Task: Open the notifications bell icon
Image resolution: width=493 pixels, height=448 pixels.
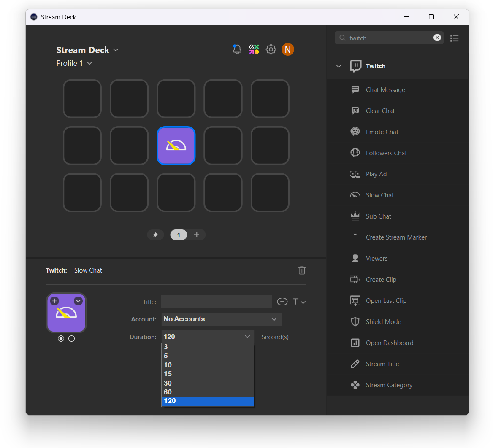Action: click(x=237, y=49)
